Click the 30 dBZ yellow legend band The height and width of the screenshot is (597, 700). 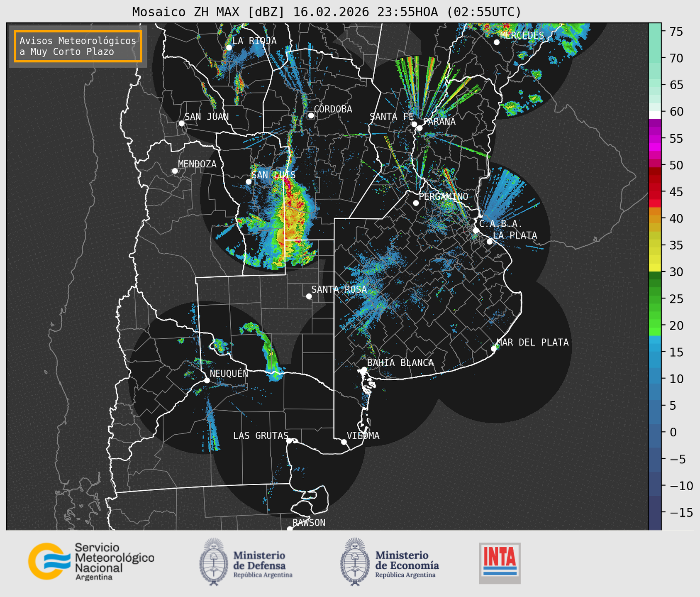(654, 269)
